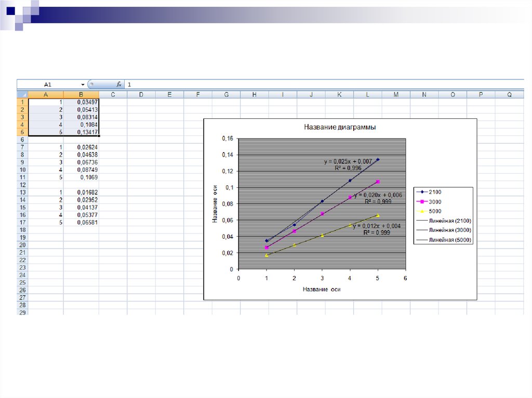This screenshot has width=532, height=398.
Task: Select row 6 header
Action: (x=22, y=140)
